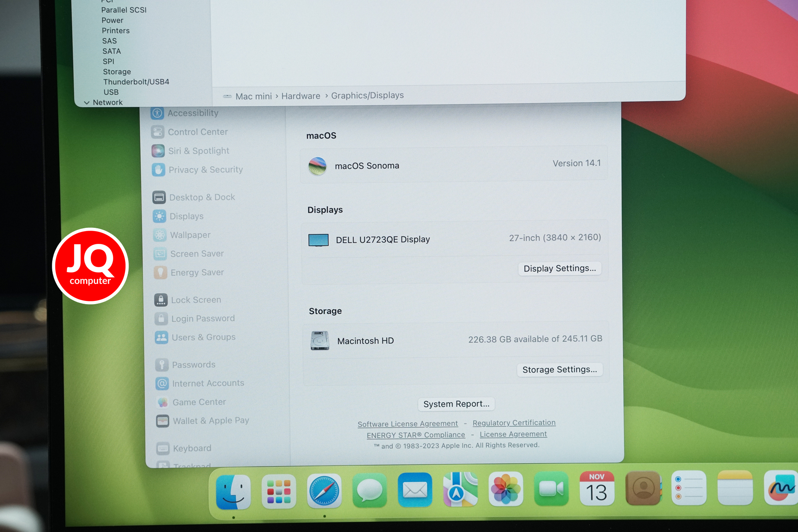Click the Display Settings... button
This screenshot has height=532, width=798.
[559, 269]
